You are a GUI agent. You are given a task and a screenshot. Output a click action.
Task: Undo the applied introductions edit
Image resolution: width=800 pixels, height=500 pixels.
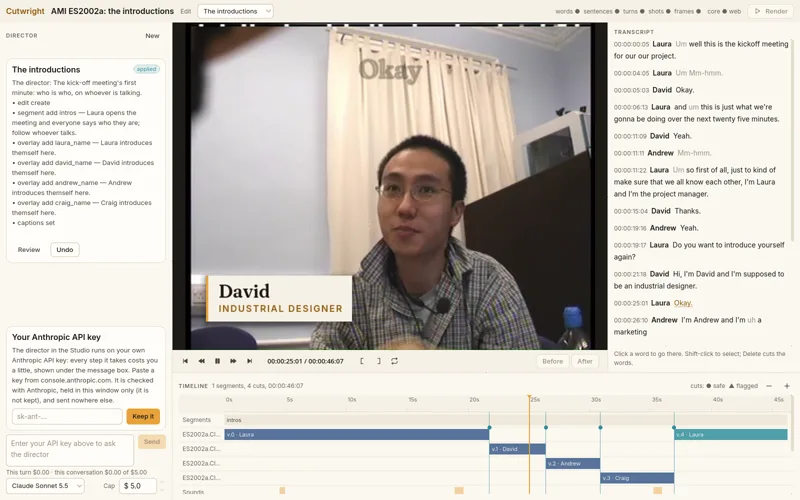pyautogui.click(x=65, y=249)
